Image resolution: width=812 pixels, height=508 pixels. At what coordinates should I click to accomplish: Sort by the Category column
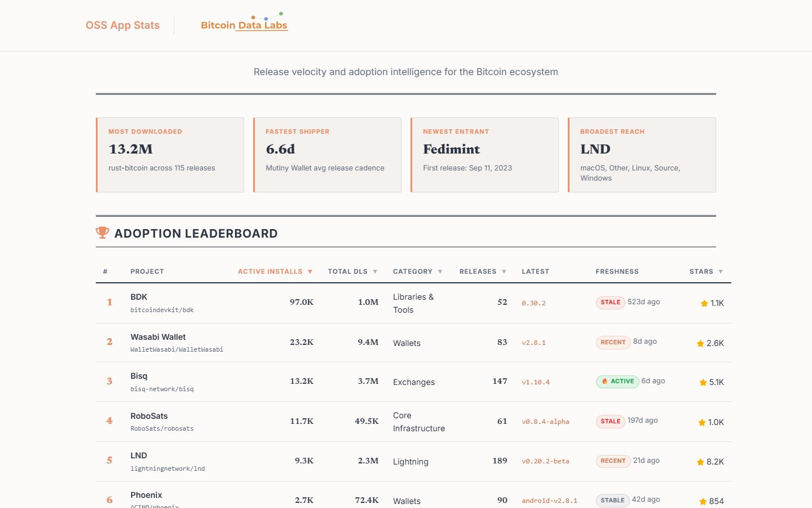click(417, 271)
